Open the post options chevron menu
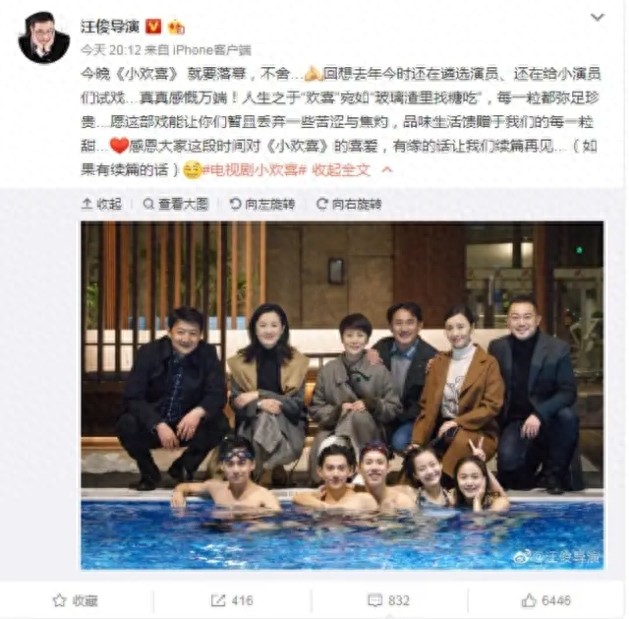Screen dimensions: 629x619 click(597, 17)
